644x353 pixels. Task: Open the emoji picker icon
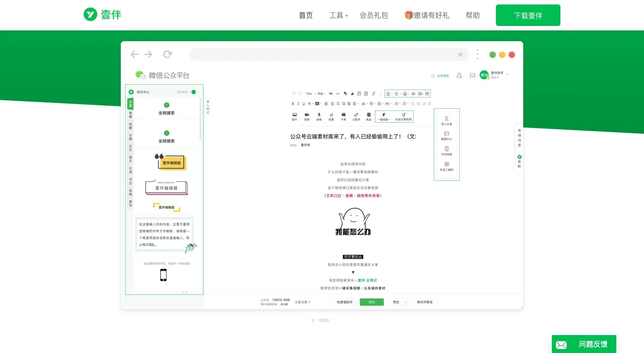[405, 94]
